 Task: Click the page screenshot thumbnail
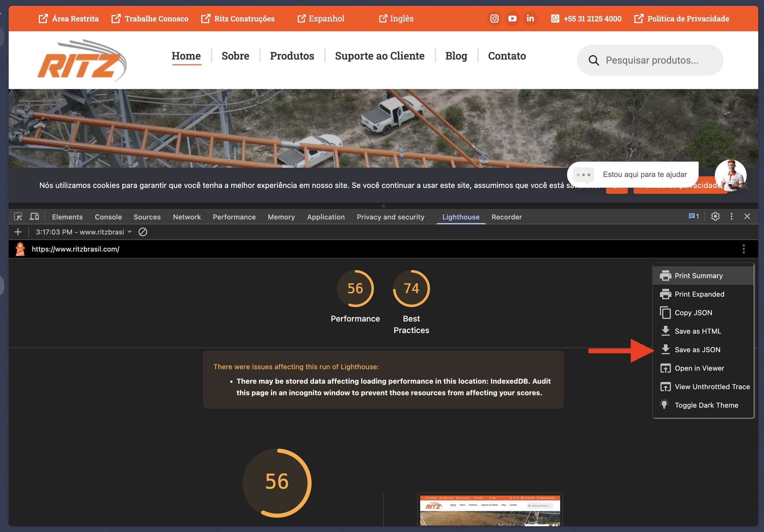(490, 510)
